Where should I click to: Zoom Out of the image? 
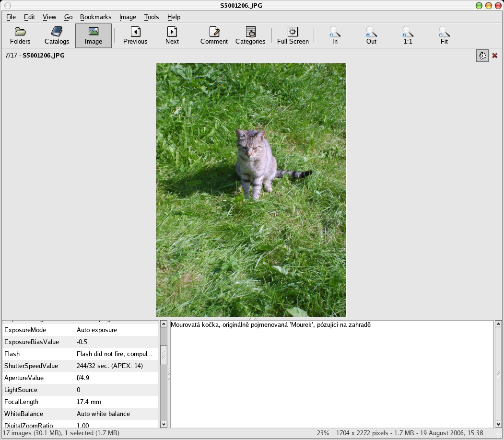(x=371, y=35)
